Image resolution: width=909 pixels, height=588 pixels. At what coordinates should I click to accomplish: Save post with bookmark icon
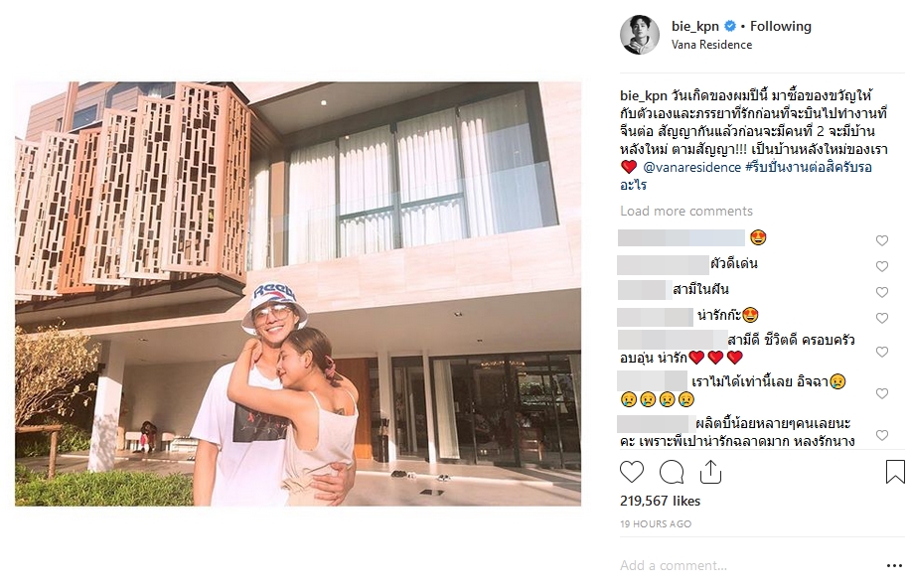coord(895,472)
